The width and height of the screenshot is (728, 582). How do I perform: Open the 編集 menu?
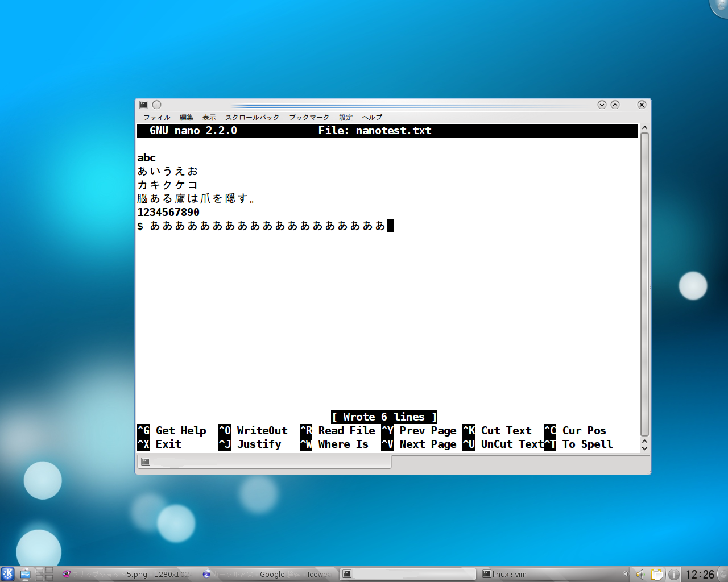(186, 118)
